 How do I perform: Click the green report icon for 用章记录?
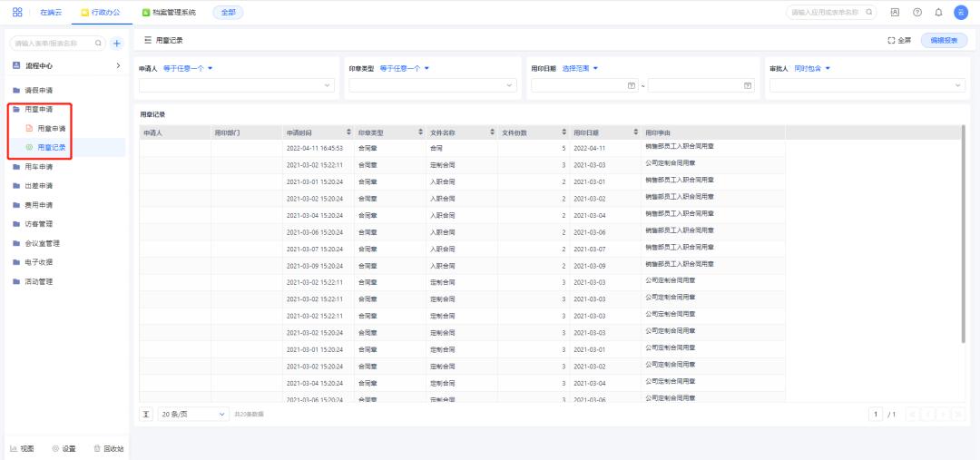coord(29,148)
